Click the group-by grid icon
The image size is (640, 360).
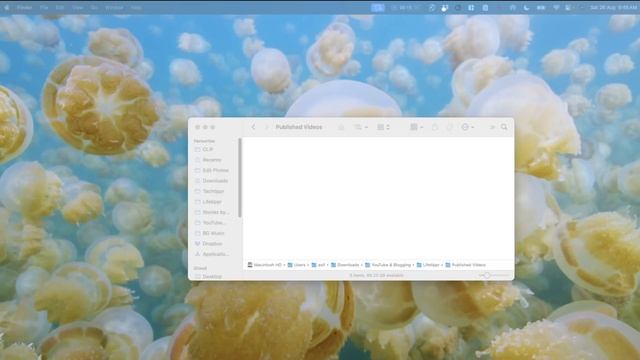(414, 127)
